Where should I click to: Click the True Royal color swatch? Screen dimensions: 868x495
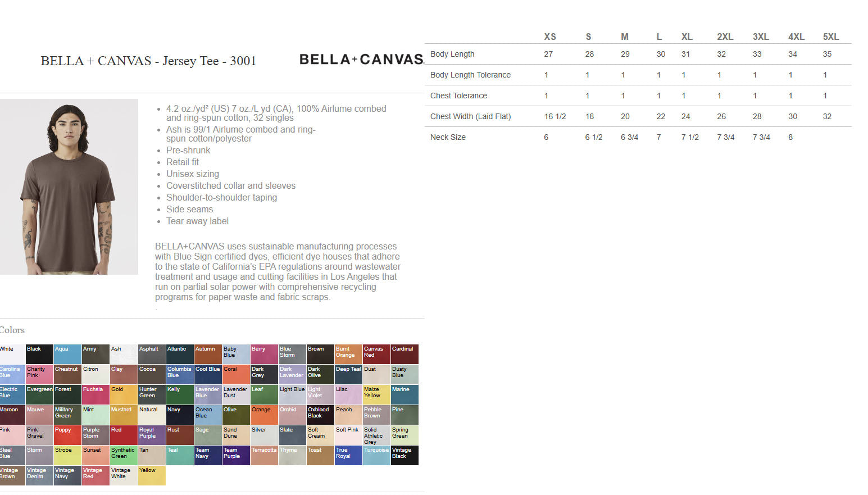[x=348, y=456]
